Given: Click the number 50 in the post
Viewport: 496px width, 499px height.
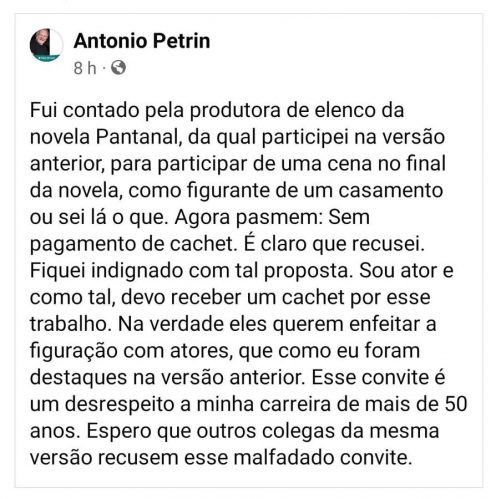Looking at the screenshot, I should (x=456, y=404).
